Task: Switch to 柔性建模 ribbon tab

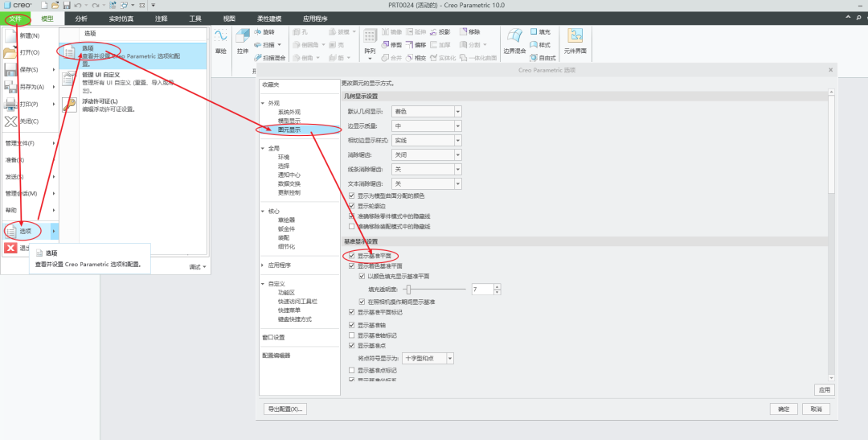Action: pyautogui.click(x=269, y=19)
